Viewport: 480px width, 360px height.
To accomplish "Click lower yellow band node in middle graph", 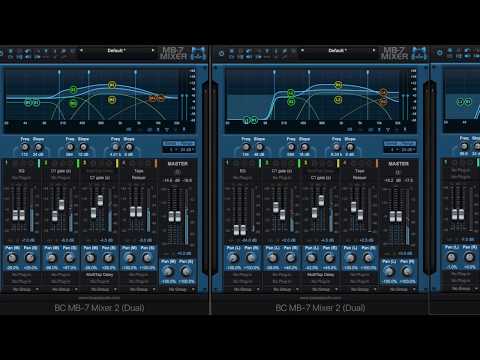I will [338, 100].
